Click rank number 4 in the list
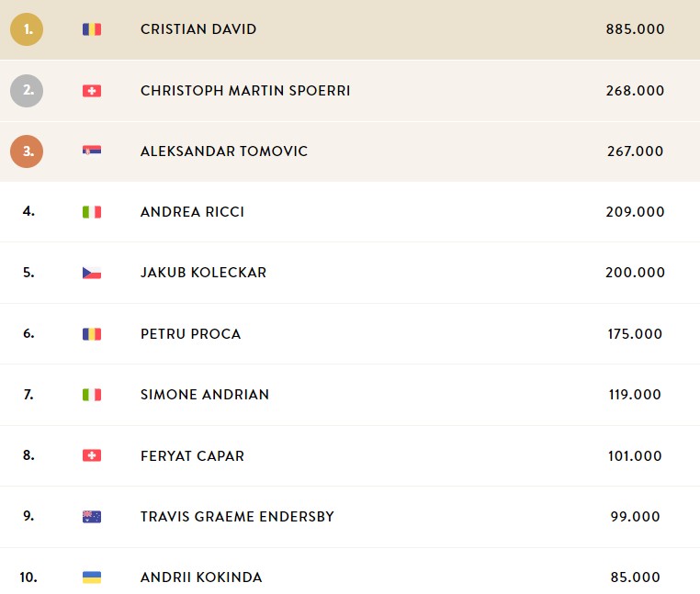 [x=28, y=211]
